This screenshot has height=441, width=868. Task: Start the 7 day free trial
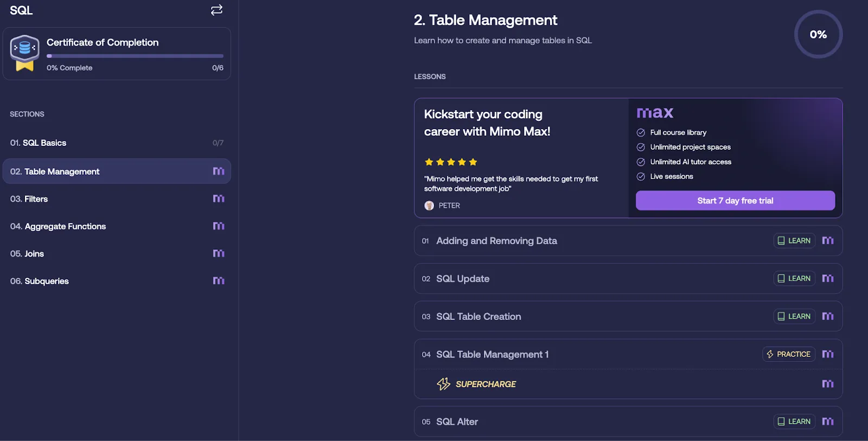coord(735,201)
